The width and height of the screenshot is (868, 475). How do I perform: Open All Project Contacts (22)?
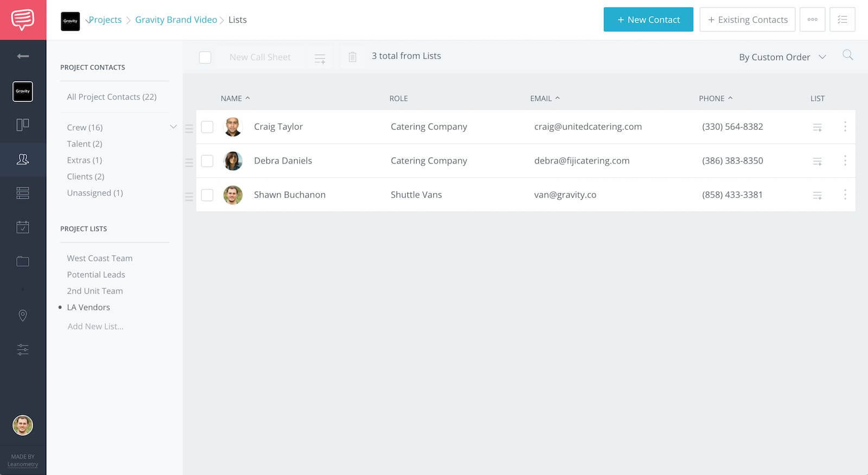point(111,97)
